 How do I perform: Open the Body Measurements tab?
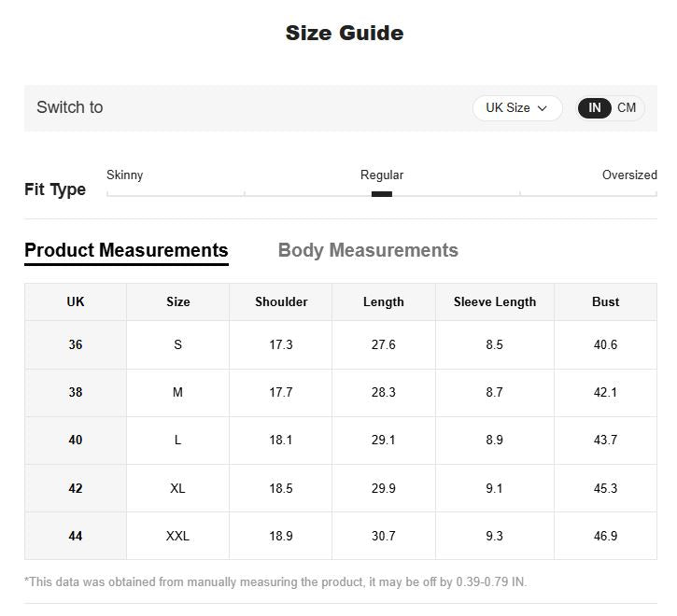(x=368, y=250)
